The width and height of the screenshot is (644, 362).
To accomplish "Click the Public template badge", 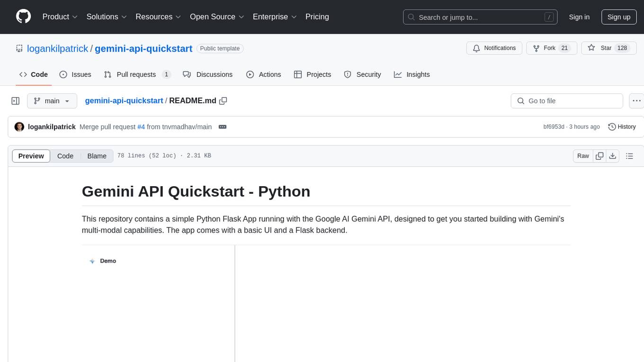I will 220,48.
